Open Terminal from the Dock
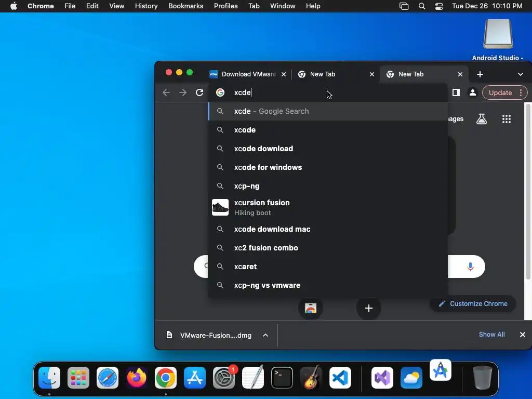 tap(282, 378)
